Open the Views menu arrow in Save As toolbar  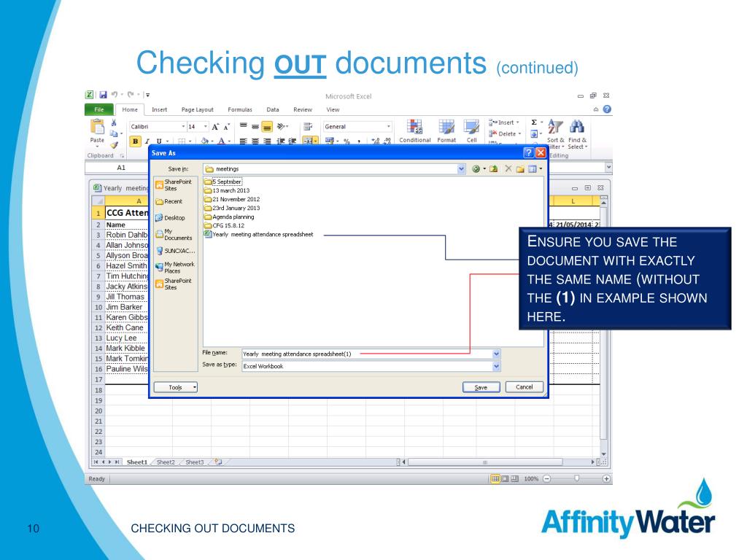(541, 169)
